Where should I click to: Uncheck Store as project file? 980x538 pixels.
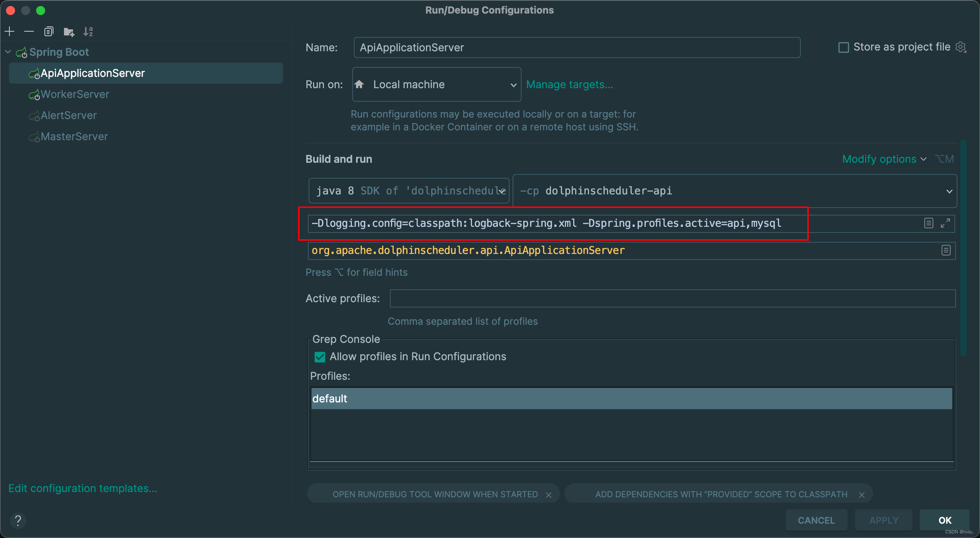tap(844, 47)
